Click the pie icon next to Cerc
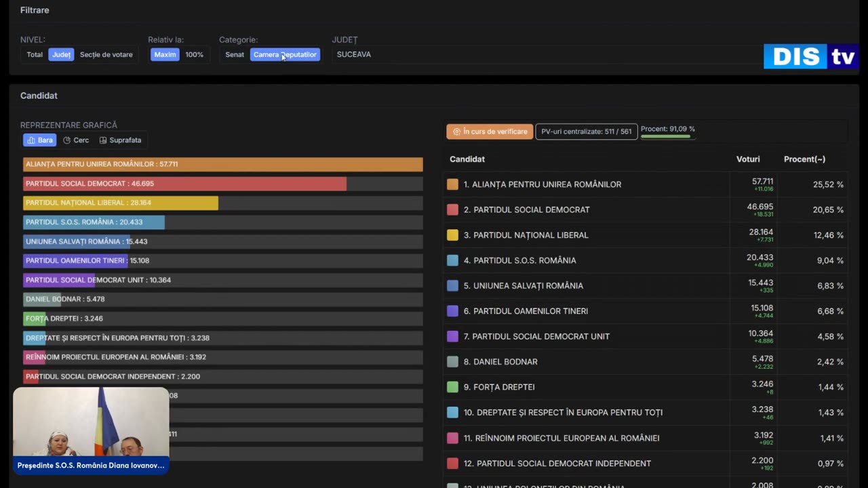Viewport: 868px width, 488px height. [x=67, y=140]
